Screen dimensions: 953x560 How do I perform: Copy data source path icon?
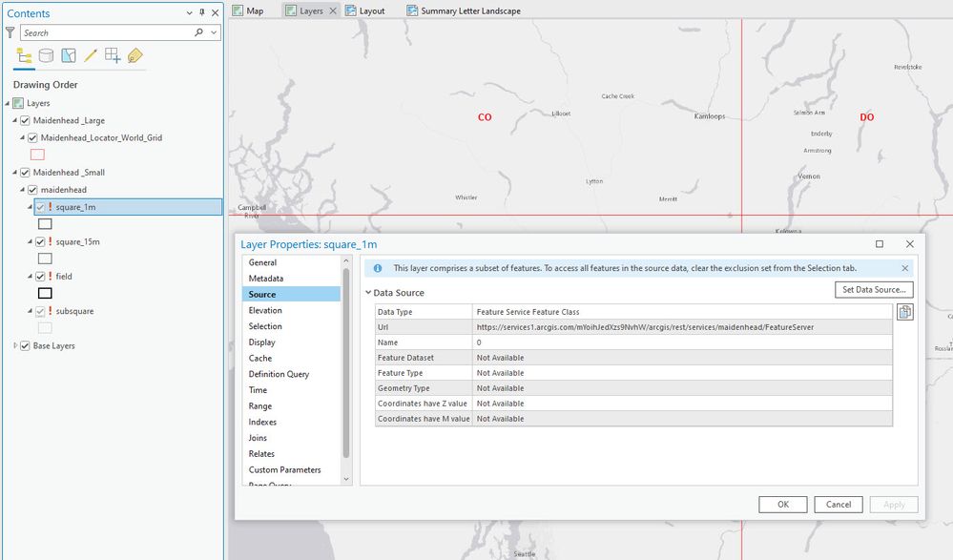905,312
